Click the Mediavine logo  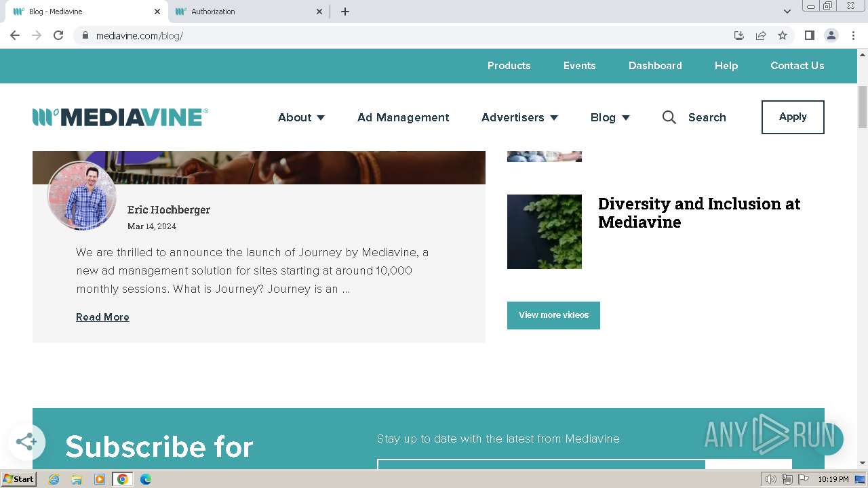point(120,117)
